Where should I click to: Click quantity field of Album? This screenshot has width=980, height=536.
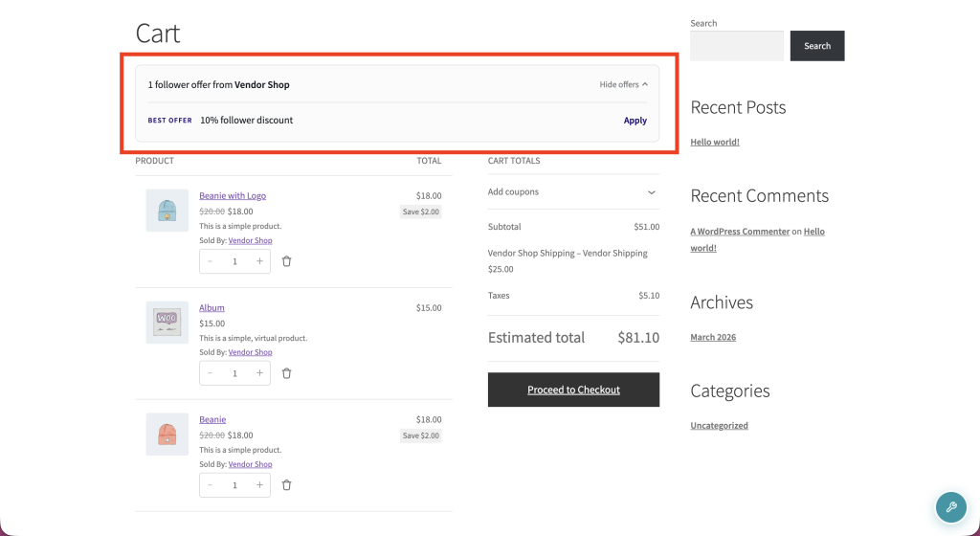click(x=235, y=373)
